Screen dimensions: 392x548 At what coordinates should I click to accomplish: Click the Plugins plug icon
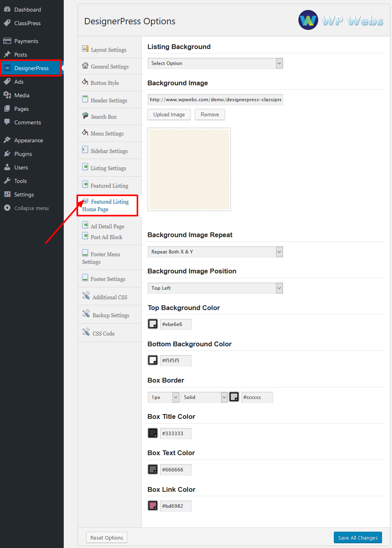(x=7, y=153)
